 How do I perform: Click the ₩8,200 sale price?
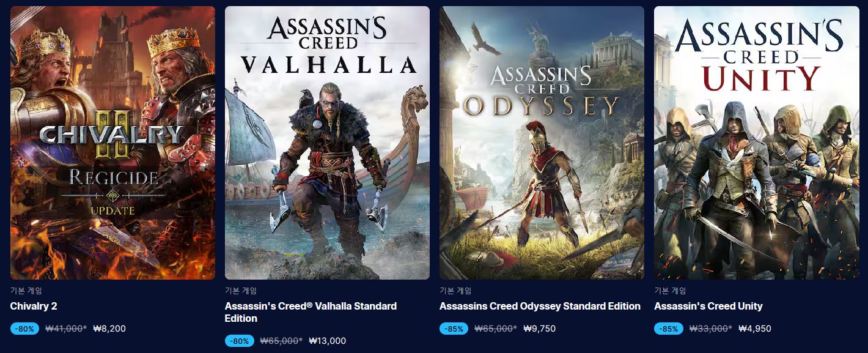click(109, 329)
